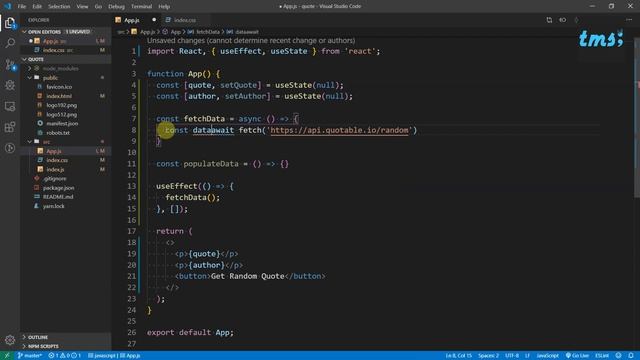Screen dimensions: 640x360
Task: Open the Live Share activity bar icon
Action: point(10,148)
